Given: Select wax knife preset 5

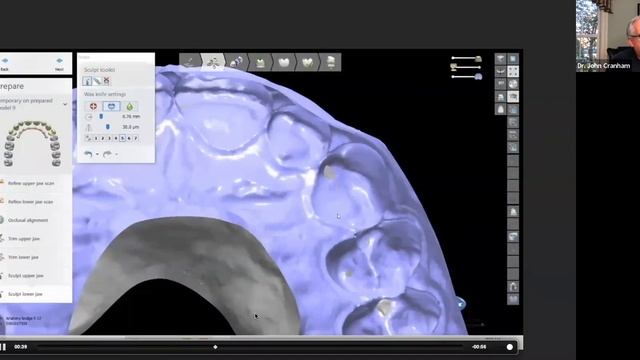Looking at the screenshot, I should [122, 138].
